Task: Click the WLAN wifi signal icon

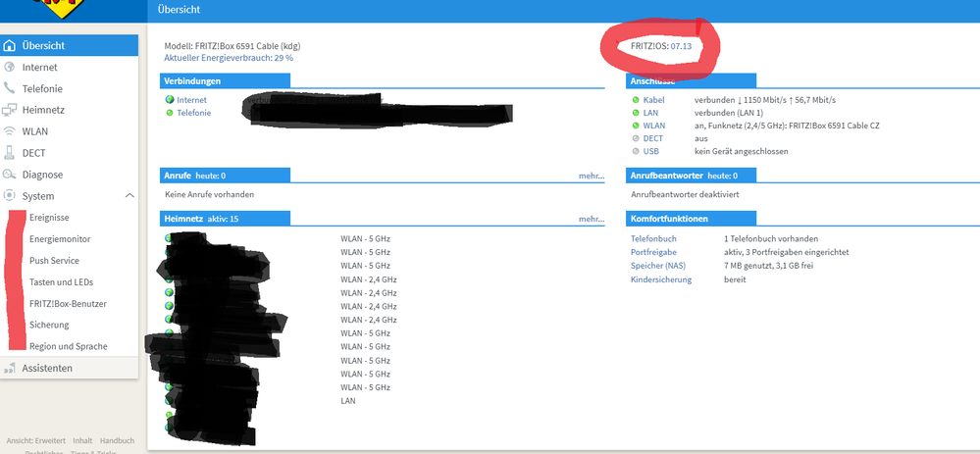Action: pos(10,131)
